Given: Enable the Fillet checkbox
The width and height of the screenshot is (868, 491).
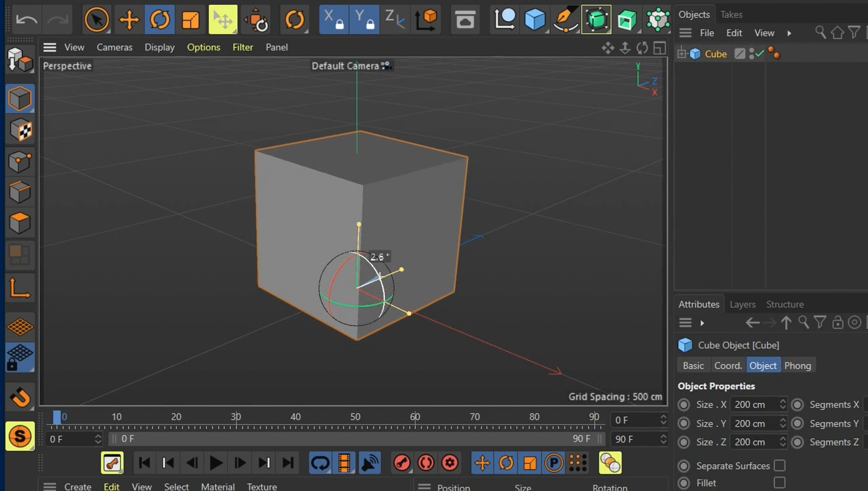Looking at the screenshot, I should click(x=779, y=483).
